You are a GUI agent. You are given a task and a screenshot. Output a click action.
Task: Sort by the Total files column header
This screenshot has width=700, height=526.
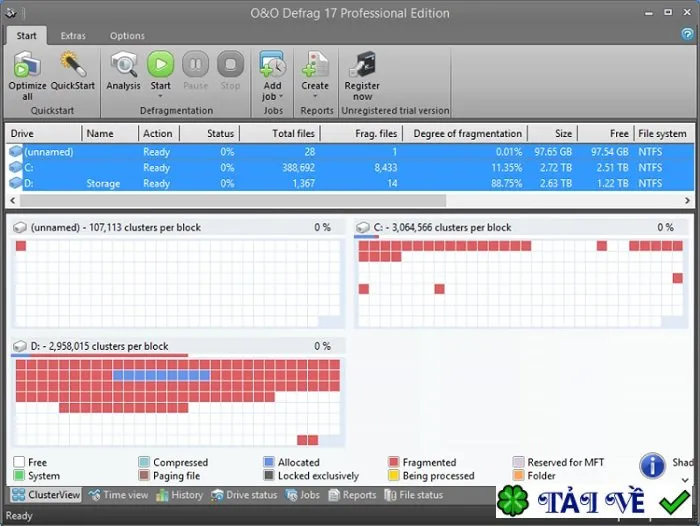point(280,134)
